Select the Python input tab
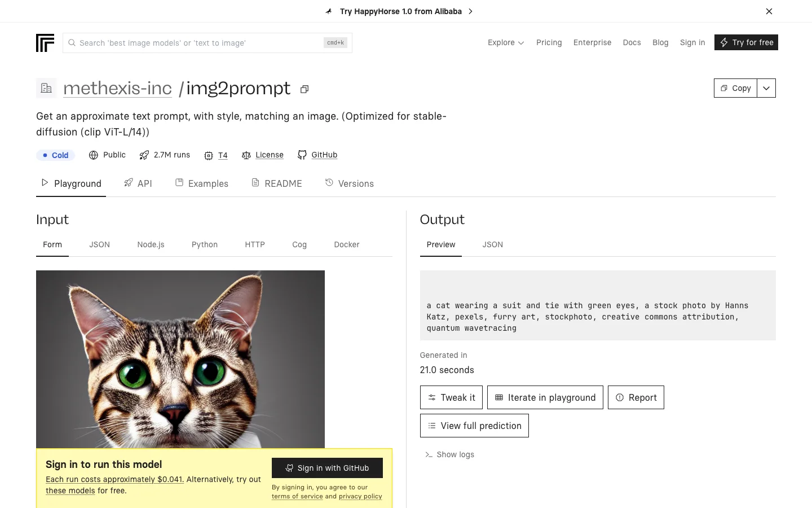This screenshot has height=508, width=812. pos(205,245)
